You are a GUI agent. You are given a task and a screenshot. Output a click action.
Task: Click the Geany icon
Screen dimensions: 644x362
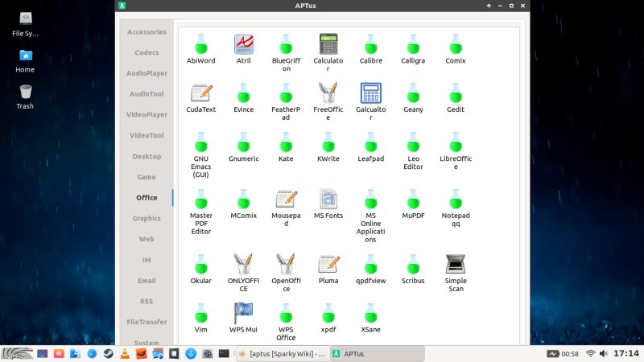coord(413,93)
